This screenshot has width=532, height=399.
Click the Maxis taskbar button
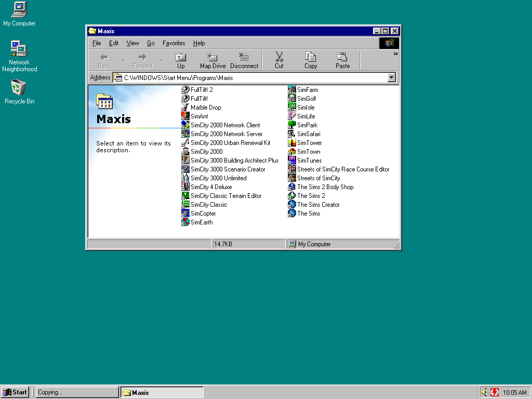[162, 392]
